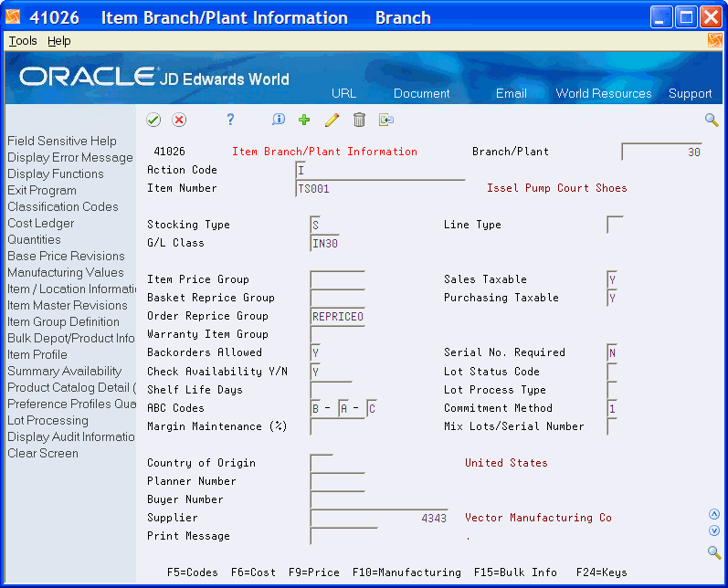Click the Backorders Allowed field
The image size is (728, 588).
point(315,353)
